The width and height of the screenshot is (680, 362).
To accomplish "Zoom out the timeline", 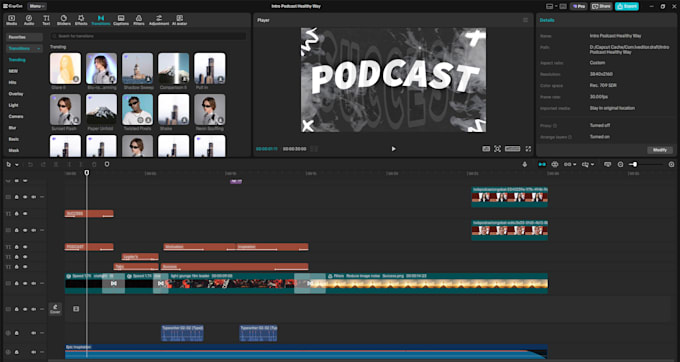I will tap(621, 165).
